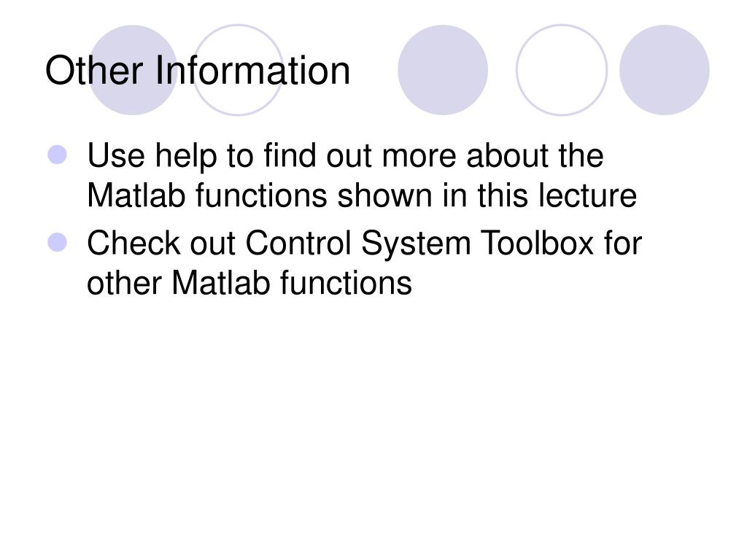Click the word 'help' in first bullet

[186, 157]
